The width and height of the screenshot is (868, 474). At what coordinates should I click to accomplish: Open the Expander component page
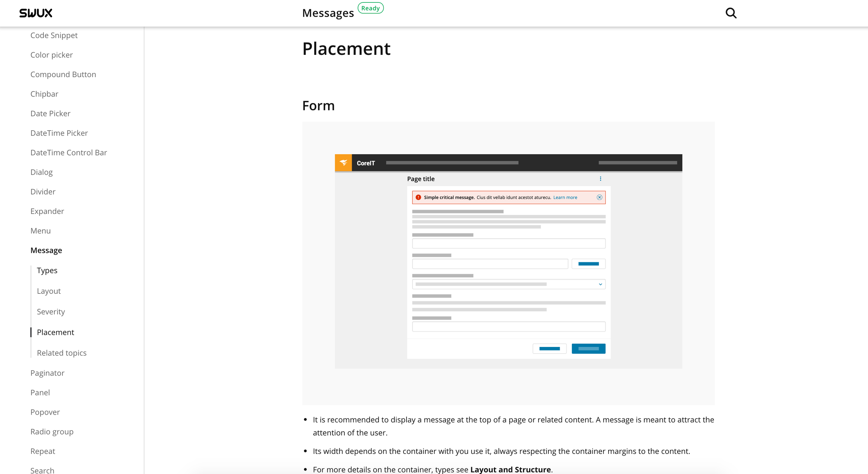(x=47, y=211)
